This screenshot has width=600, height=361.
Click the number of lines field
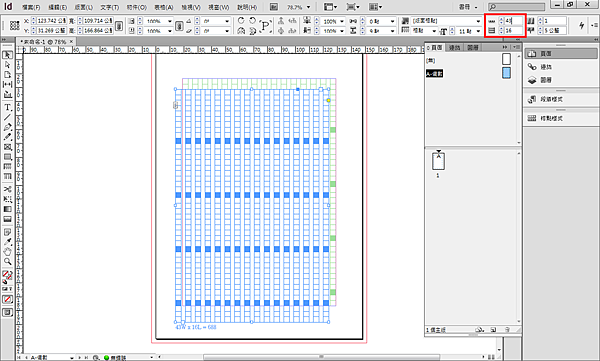point(513,30)
